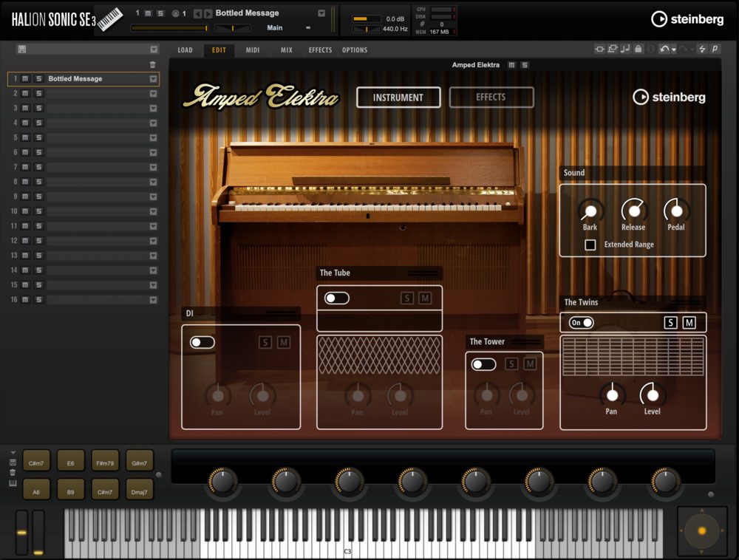Screen dimensions: 739x560
Task: Click the Bark knob in Sound panel
Action: point(590,211)
